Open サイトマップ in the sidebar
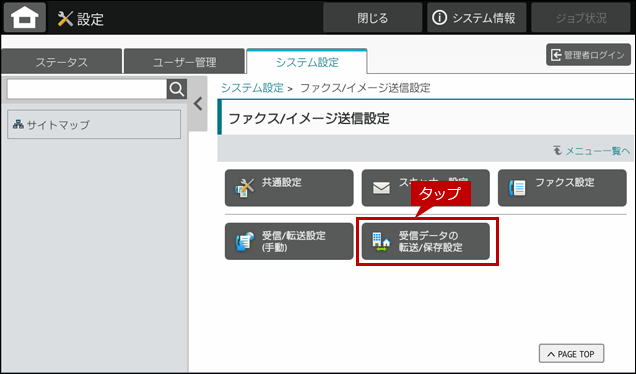This screenshot has height=374, width=636. pyautogui.click(x=94, y=125)
